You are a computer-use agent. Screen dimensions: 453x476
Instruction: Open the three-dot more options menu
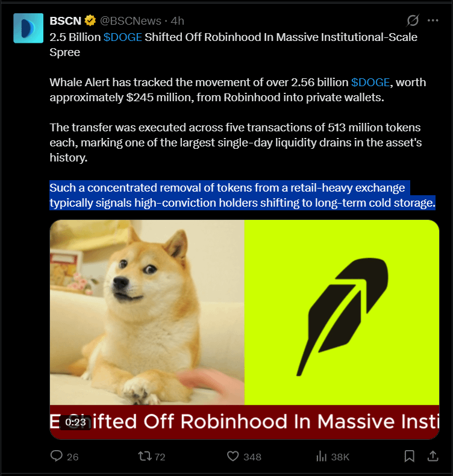pyautogui.click(x=433, y=20)
